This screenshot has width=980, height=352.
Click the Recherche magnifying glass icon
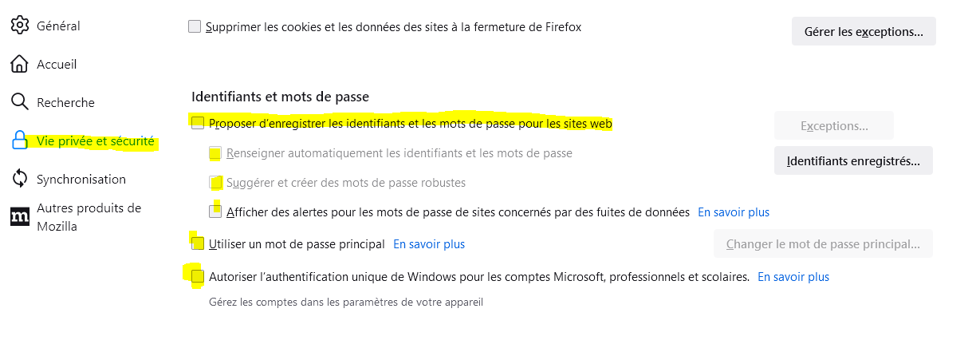[x=20, y=102]
